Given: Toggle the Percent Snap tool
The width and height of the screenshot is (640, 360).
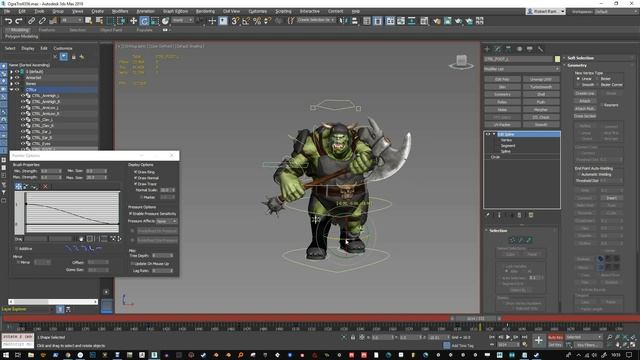Looking at the screenshot, I should 257,21.
